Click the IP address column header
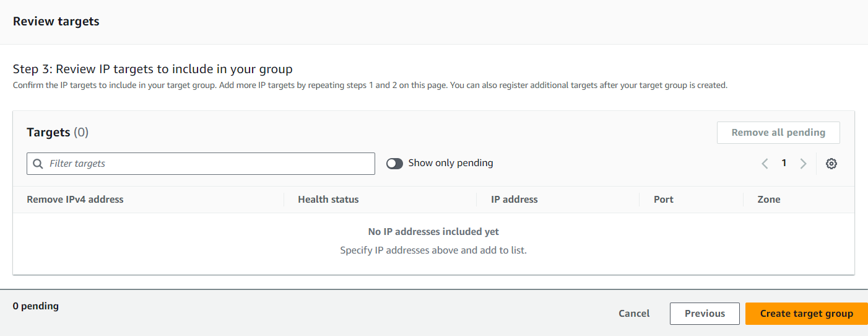The image size is (868, 336). click(x=514, y=200)
